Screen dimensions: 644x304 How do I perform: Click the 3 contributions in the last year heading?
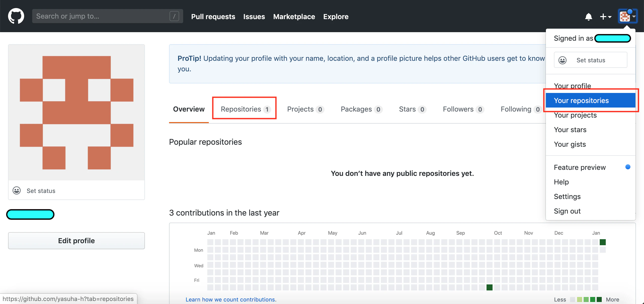[224, 213]
